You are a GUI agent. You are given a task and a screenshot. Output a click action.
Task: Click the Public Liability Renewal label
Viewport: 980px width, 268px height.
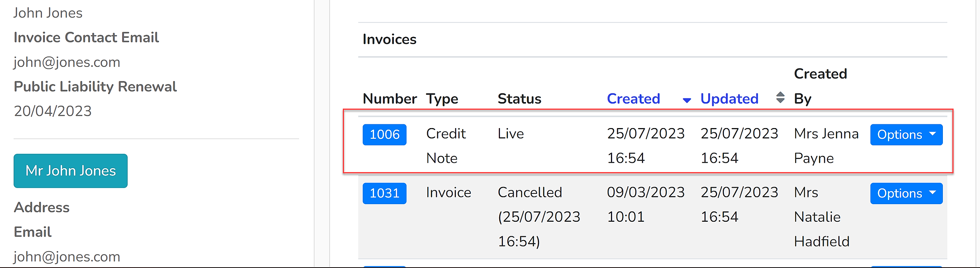95,87
